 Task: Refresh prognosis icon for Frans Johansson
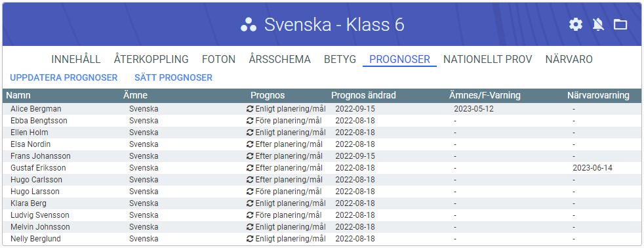point(250,156)
